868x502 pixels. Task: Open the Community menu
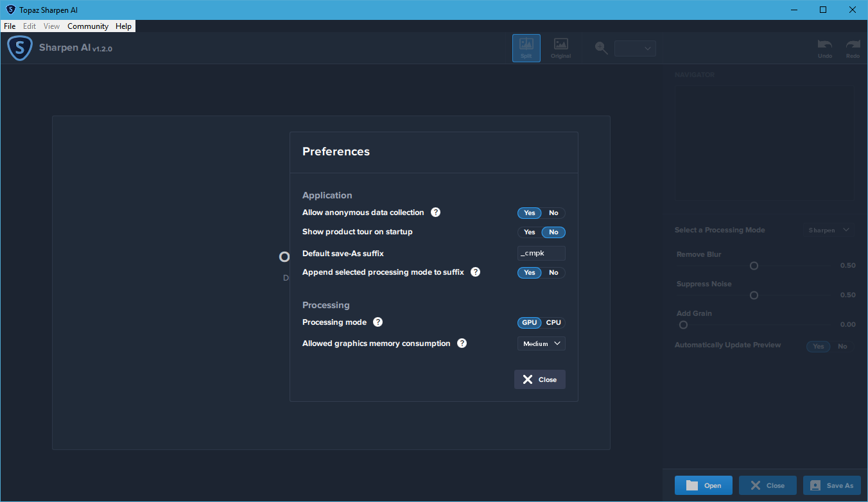(88, 26)
